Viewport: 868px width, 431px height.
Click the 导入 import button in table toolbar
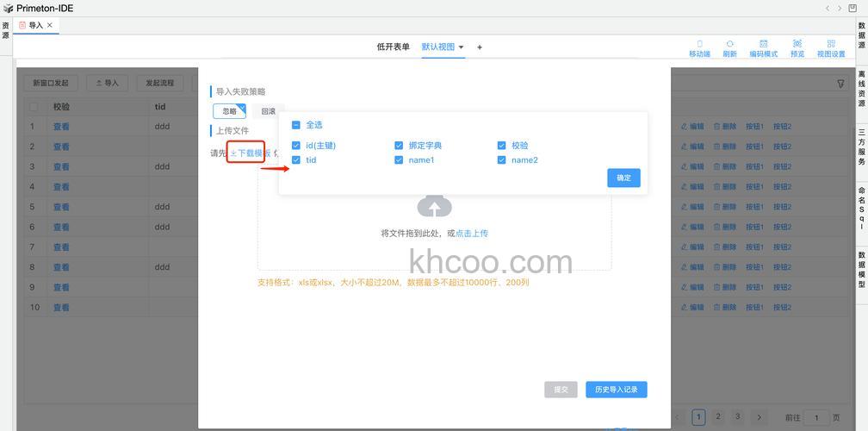point(108,83)
